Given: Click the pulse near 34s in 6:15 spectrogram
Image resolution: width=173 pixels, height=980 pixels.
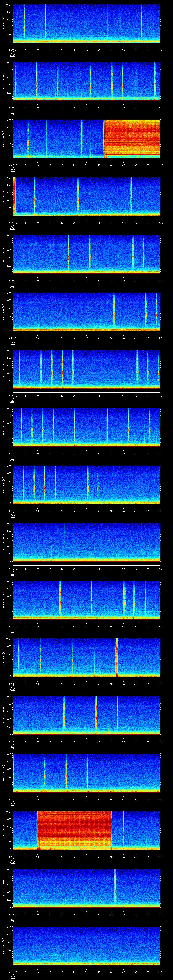Looking at the screenshot, I should coord(96,714).
